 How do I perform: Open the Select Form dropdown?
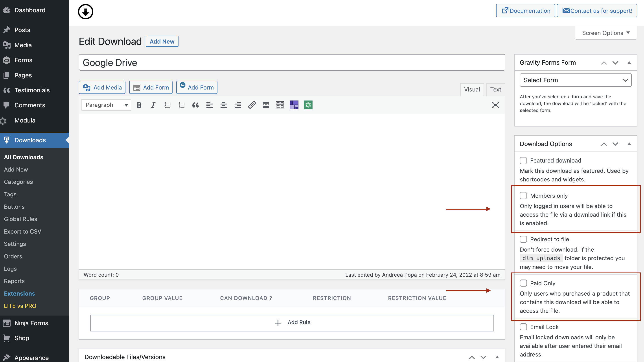click(576, 80)
